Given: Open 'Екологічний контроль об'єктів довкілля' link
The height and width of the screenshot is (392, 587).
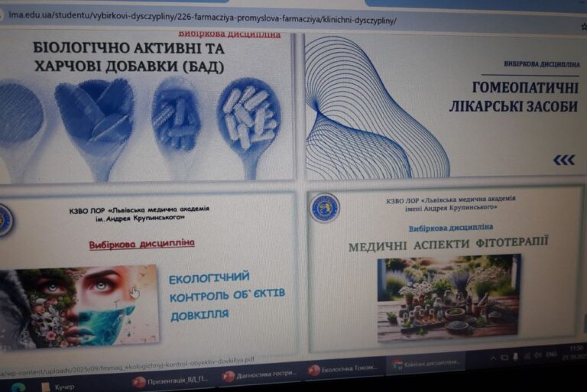Looking at the screenshot, I should [223, 296].
